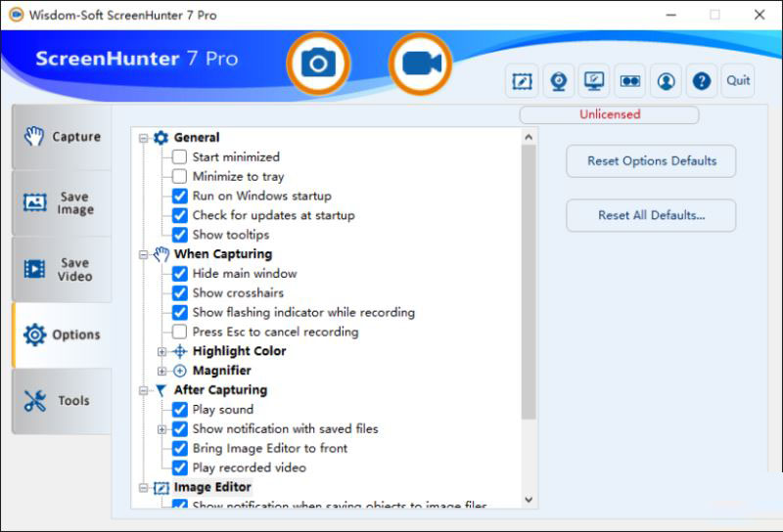
Task: Click the options list vertical scrollbar thumb
Action: (529, 283)
